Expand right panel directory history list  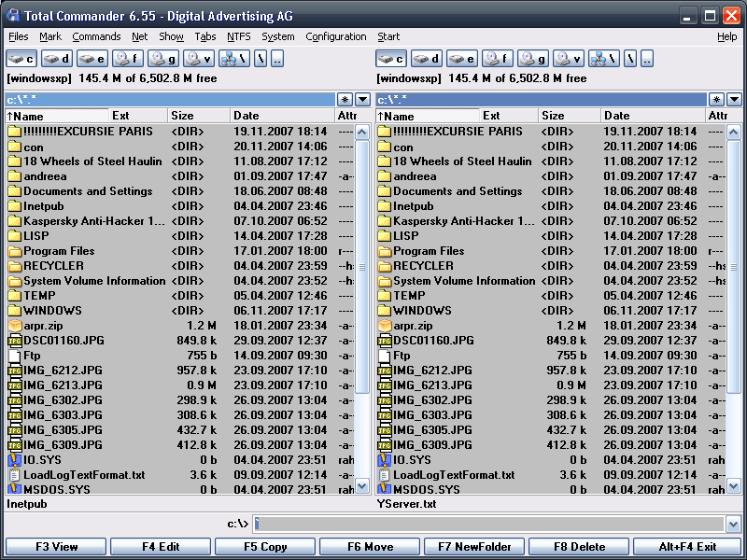[x=734, y=99]
